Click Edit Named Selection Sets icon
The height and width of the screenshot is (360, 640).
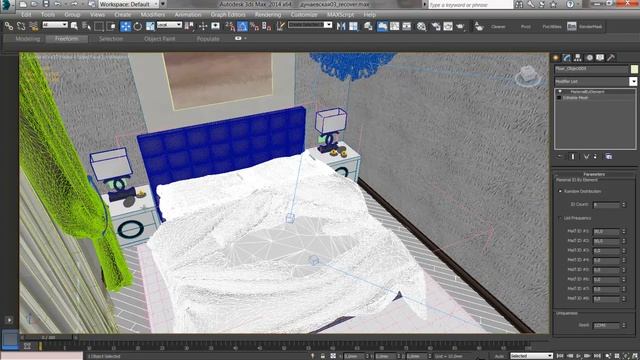280,27
